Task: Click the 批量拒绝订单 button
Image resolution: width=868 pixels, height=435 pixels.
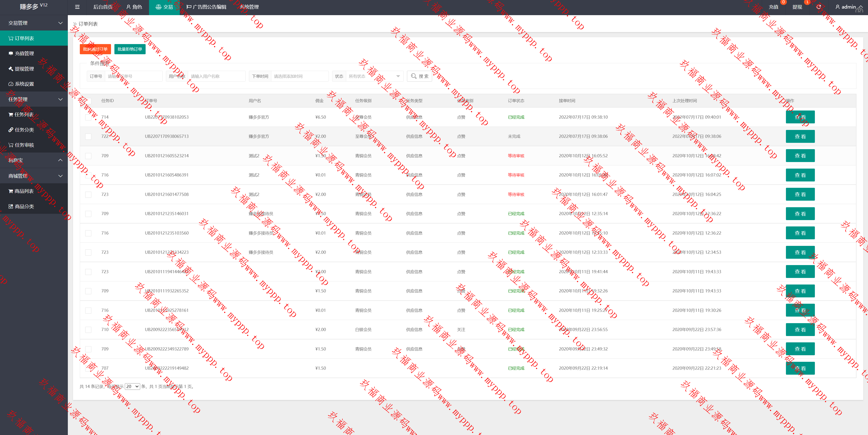Action: point(130,49)
